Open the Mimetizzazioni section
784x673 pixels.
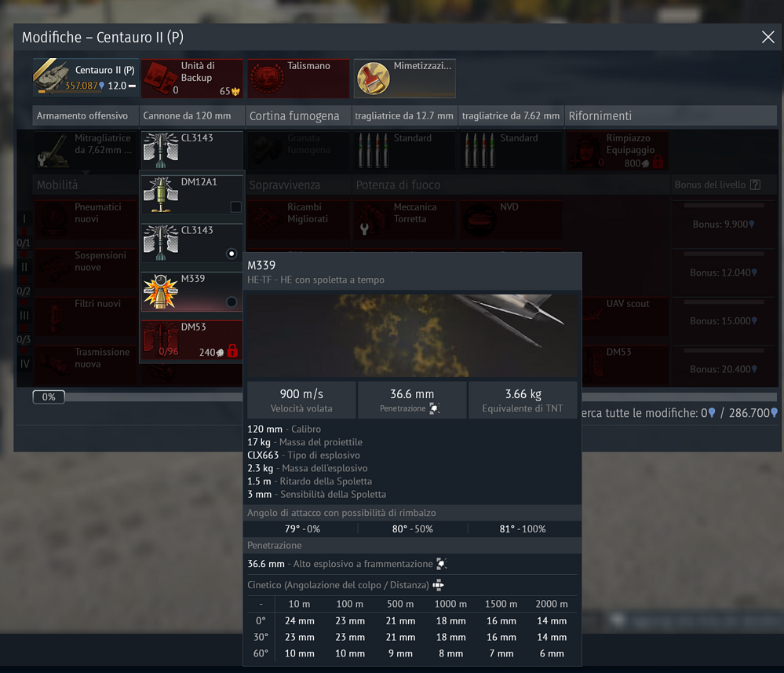[x=405, y=78]
